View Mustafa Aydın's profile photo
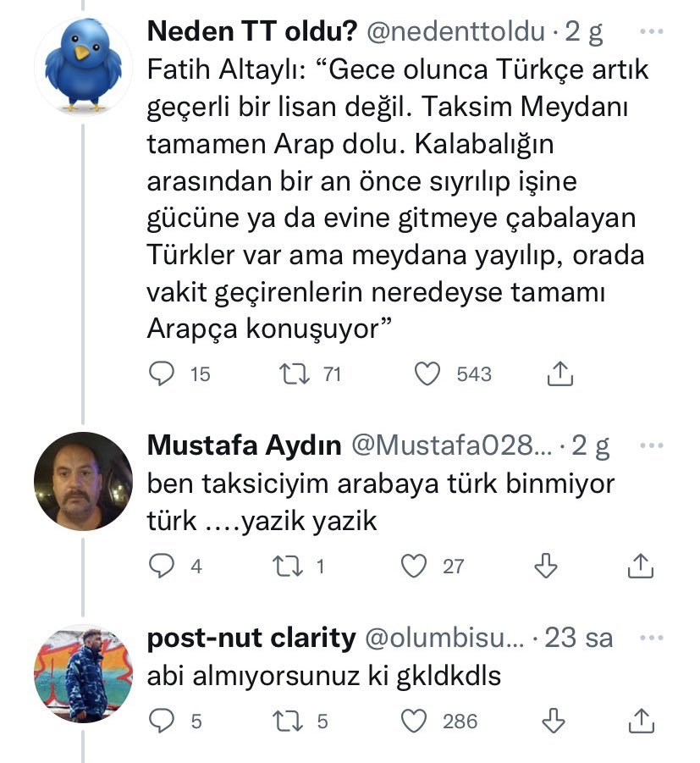This screenshot has width=700, height=763. (83, 481)
